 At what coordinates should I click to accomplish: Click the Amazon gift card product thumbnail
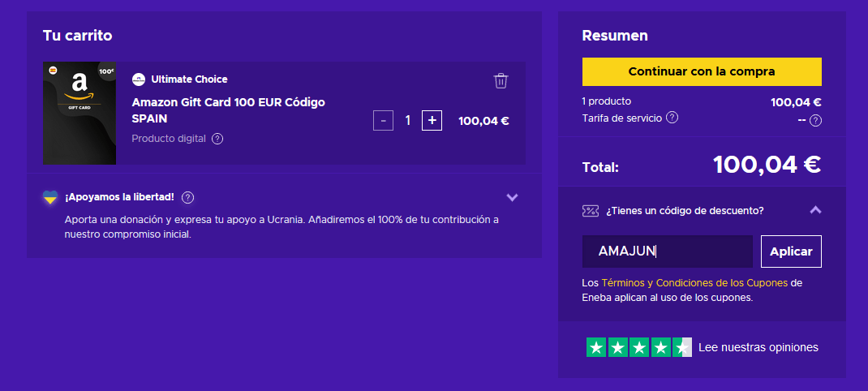79,113
